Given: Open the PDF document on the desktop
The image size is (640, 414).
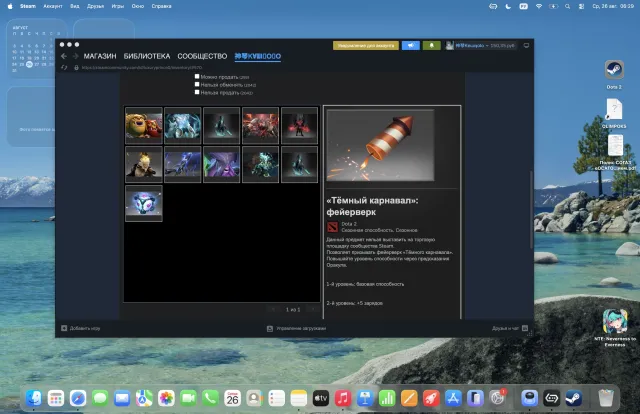Looking at the screenshot, I should 615,145.
